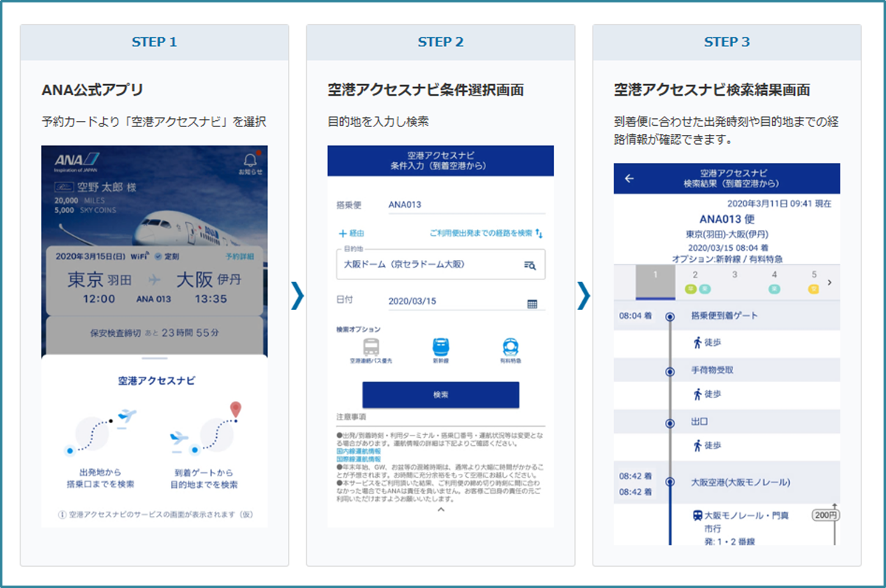Click the 手荷物受取 timeline node
This screenshot has width=886, height=588.
pos(670,371)
